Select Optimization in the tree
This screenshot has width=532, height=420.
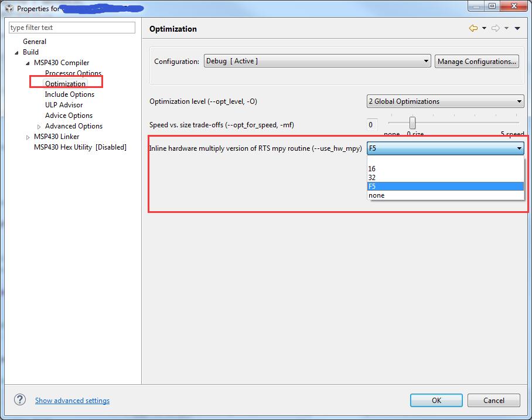[65, 84]
